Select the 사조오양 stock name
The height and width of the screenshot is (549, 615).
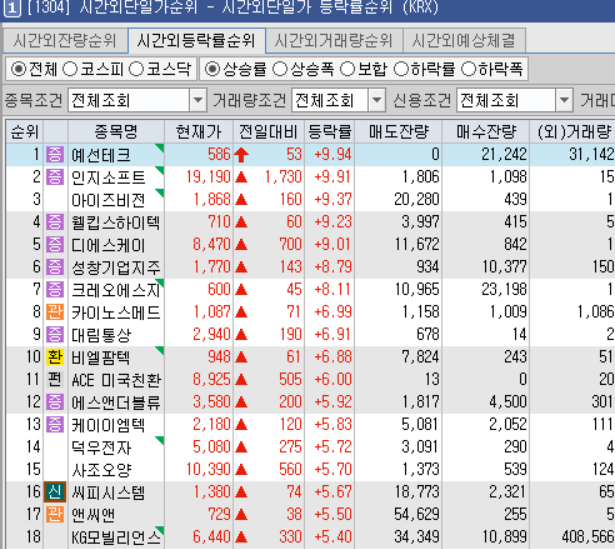coord(101,470)
